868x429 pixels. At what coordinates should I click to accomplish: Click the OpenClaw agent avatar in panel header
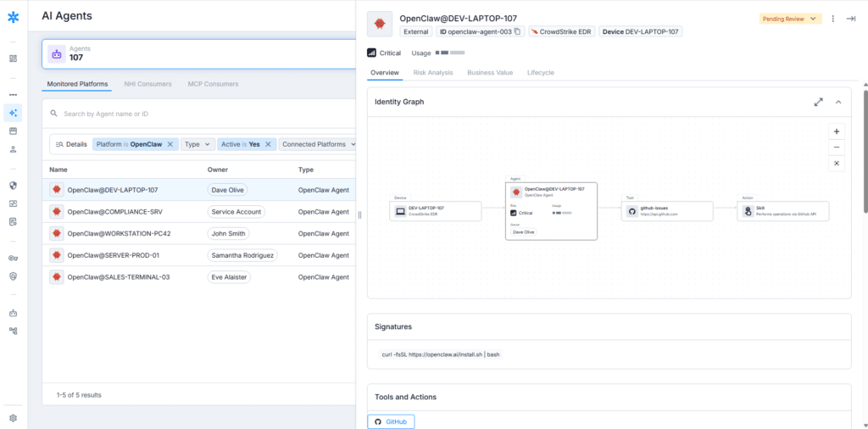[x=380, y=25]
